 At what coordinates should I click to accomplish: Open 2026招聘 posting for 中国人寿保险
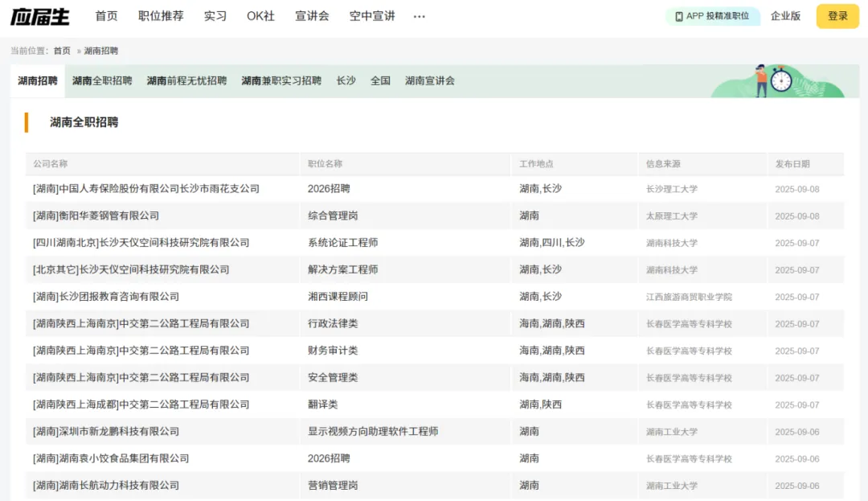tap(329, 189)
